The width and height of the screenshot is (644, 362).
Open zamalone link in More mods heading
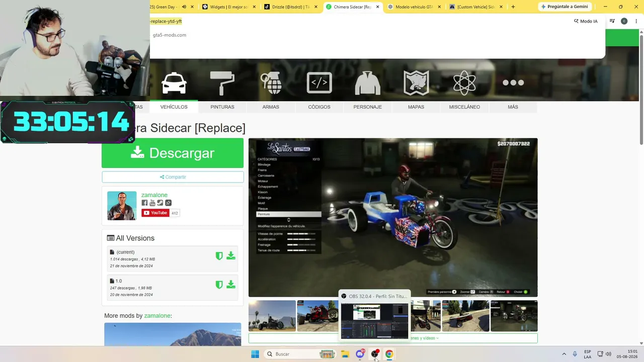(x=157, y=316)
